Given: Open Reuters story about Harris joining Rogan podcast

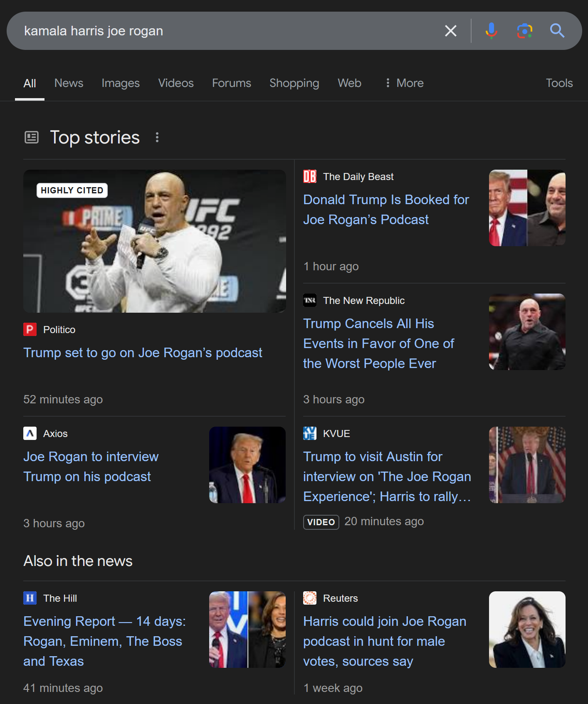Looking at the screenshot, I should [x=385, y=641].
